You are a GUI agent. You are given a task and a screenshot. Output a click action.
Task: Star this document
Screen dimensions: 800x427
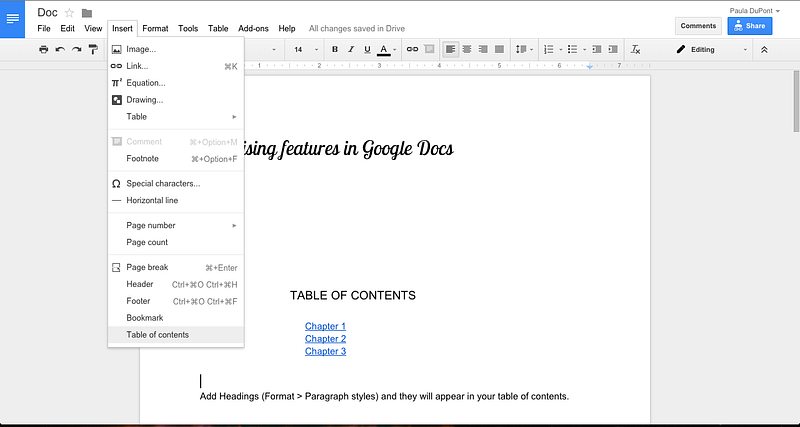coord(69,13)
